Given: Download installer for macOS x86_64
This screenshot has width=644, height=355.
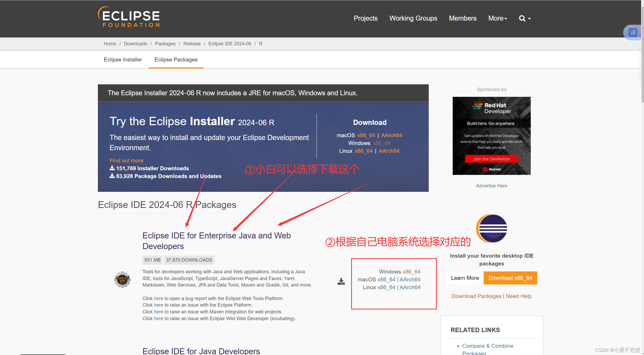Looking at the screenshot, I should point(366,135).
